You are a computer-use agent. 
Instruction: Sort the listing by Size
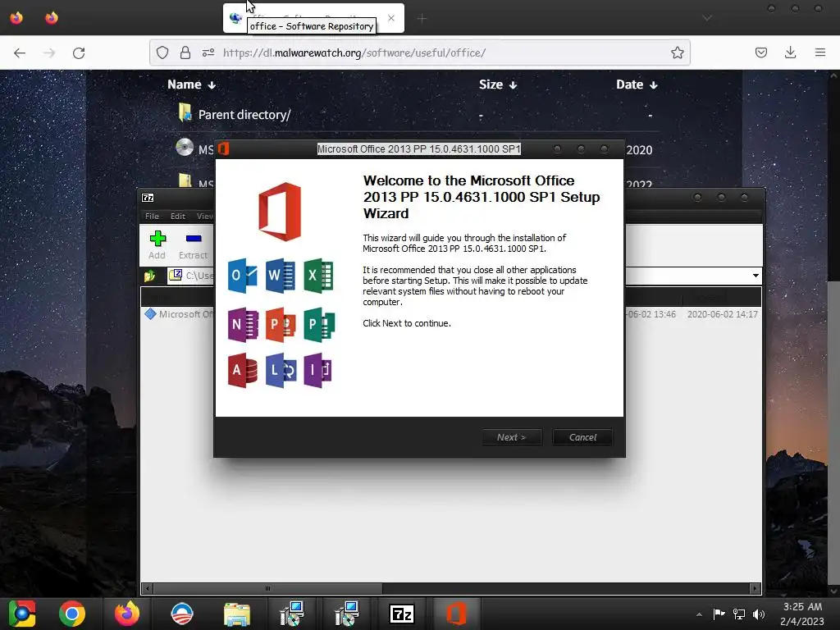[498, 84]
